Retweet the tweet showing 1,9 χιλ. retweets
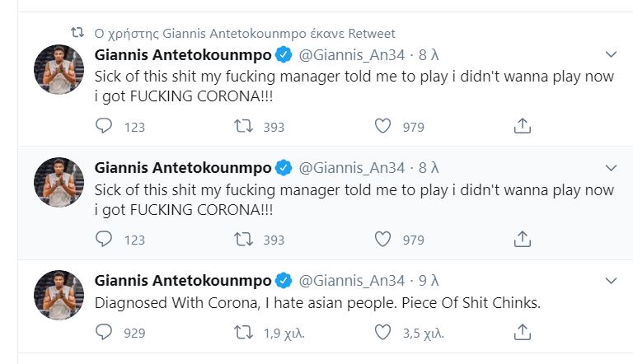This screenshot has height=364, width=633. click(241, 333)
